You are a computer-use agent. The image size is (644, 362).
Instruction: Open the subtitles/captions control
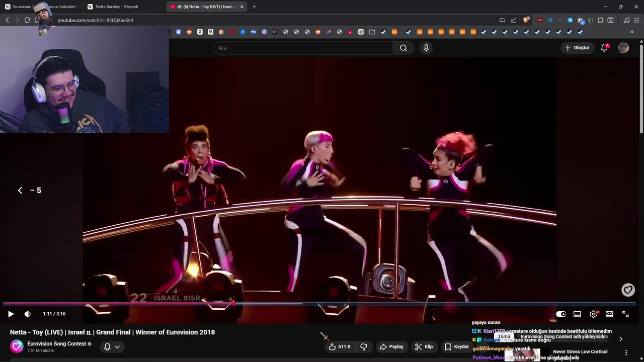pyautogui.click(x=577, y=314)
